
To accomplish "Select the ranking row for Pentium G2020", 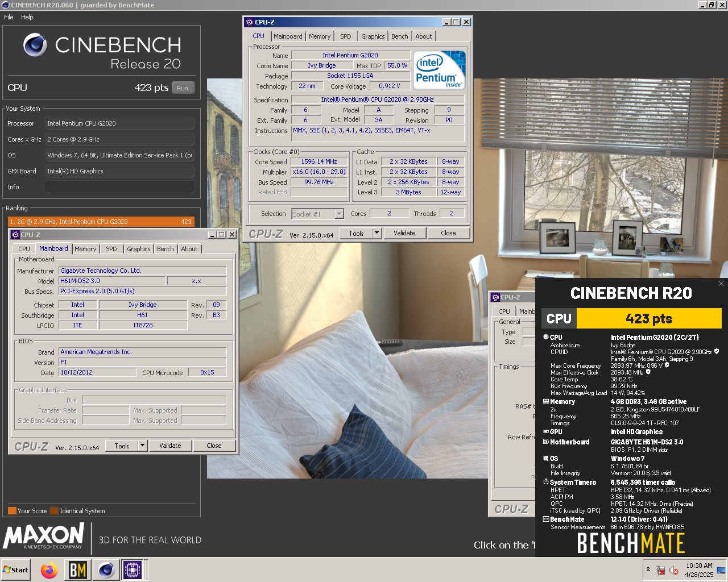I will pos(101,222).
